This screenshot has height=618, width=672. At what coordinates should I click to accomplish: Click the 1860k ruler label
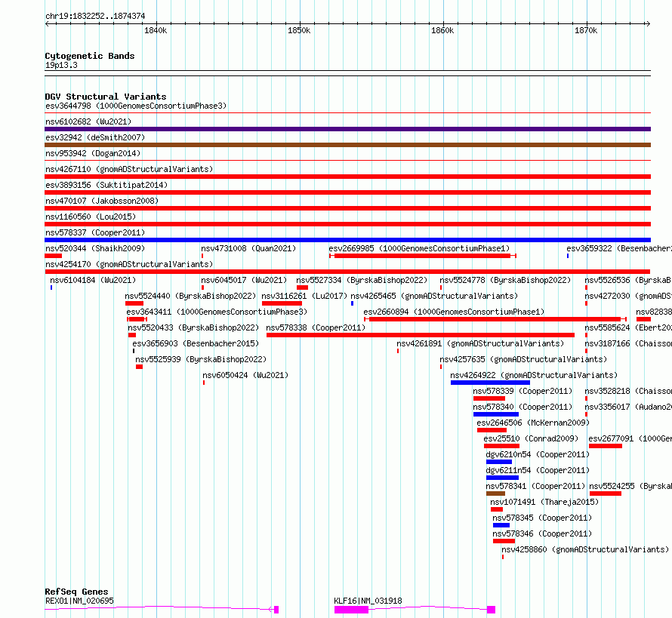442,30
